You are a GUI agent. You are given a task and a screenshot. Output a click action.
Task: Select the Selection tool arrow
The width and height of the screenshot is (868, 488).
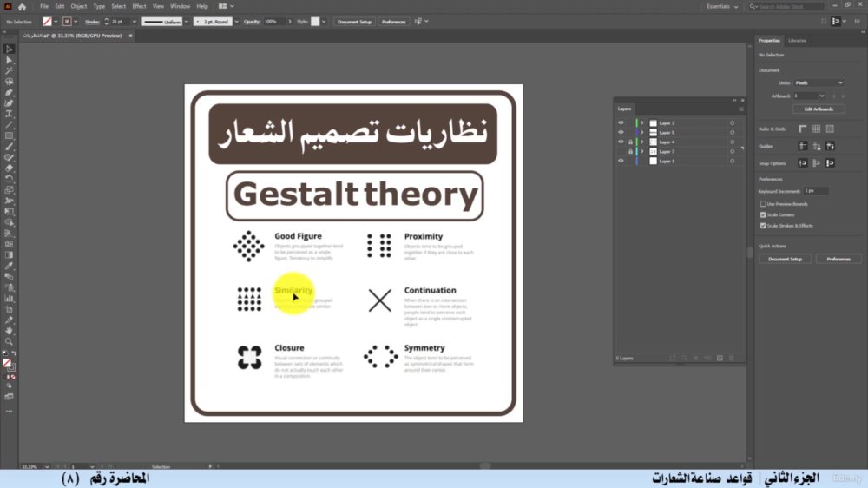point(9,49)
